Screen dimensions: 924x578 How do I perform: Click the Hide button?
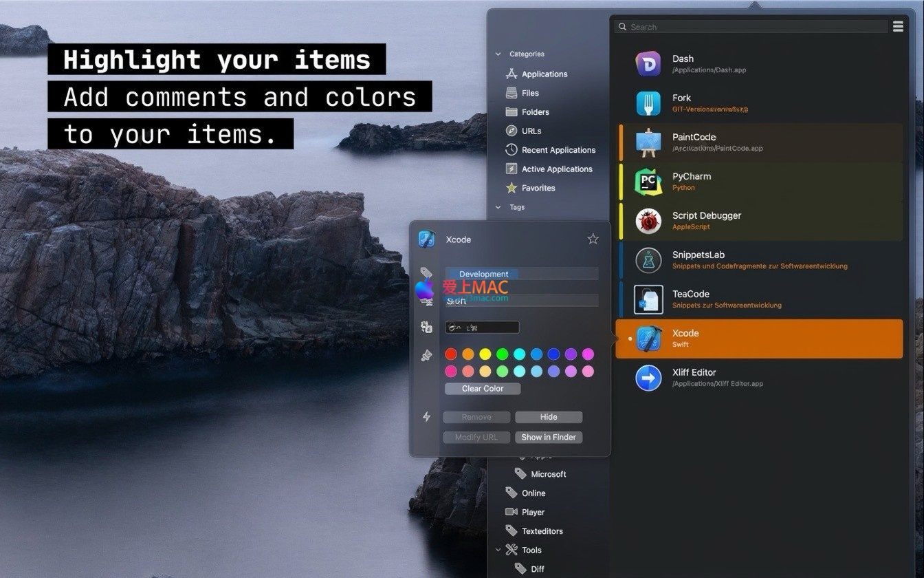click(x=548, y=417)
